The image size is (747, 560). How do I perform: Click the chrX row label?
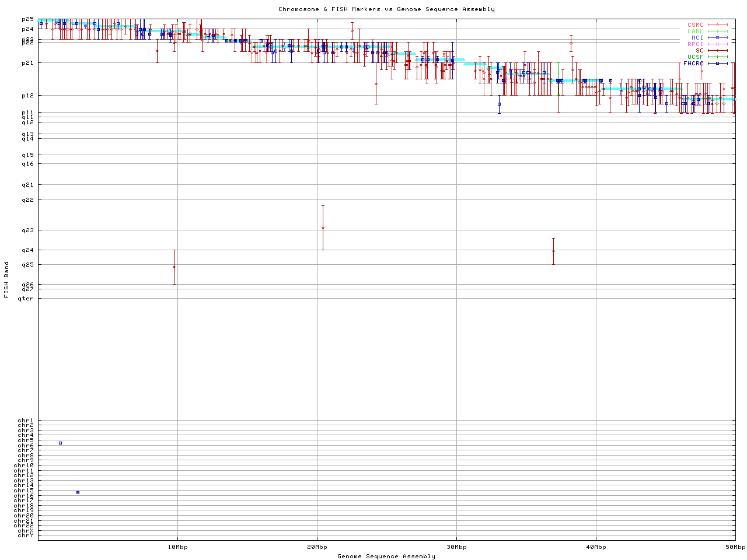(x=26, y=530)
